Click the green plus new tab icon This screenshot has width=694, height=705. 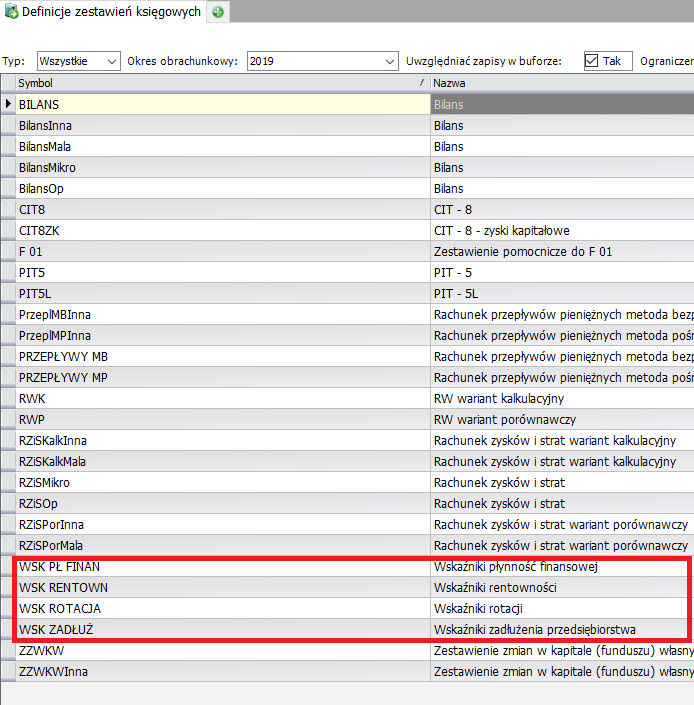pos(217,12)
